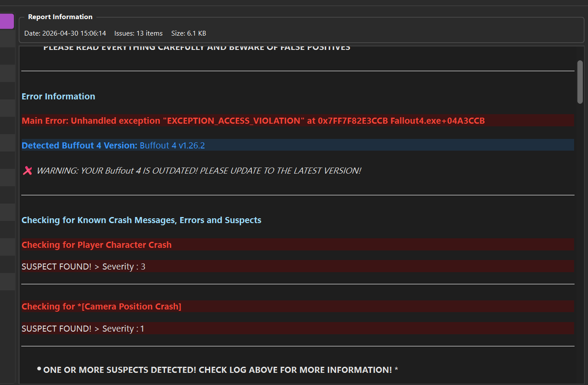Click the Checking for Known Crash Messages heading
Viewport: 588px width, 385px height.
[142, 220]
